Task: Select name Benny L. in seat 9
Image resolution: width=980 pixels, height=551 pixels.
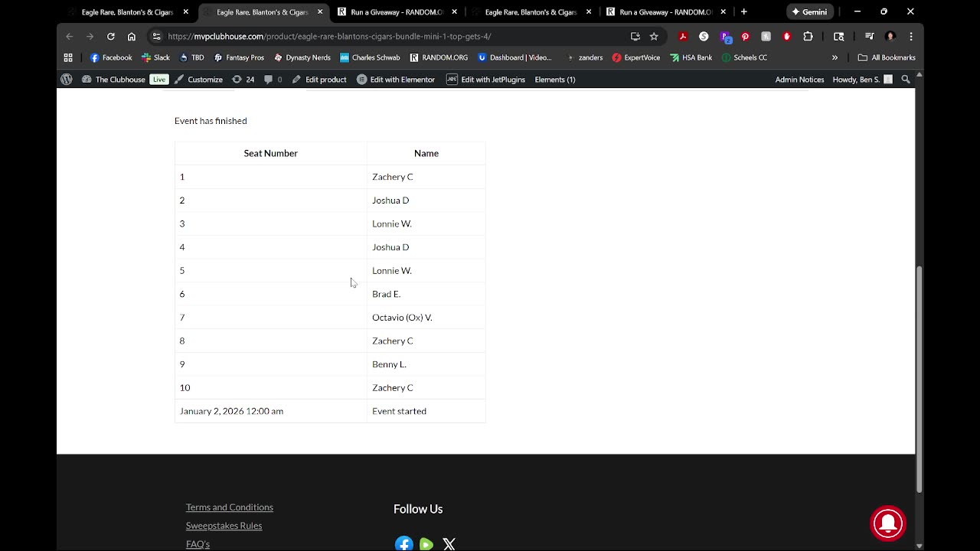Action: click(389, 364)
